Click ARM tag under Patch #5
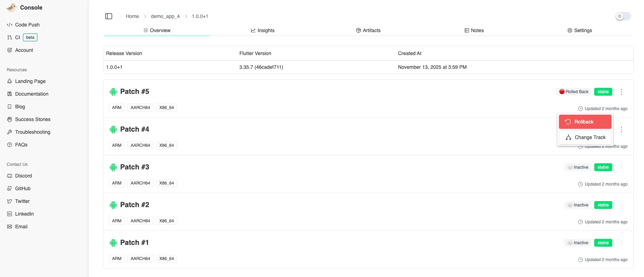This screenshot has width=644, height=277. click(117, 108)
